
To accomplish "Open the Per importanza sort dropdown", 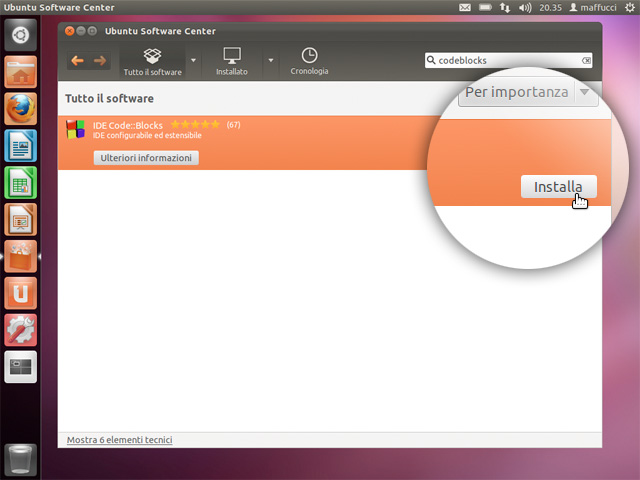I will [x=528, y=93].
